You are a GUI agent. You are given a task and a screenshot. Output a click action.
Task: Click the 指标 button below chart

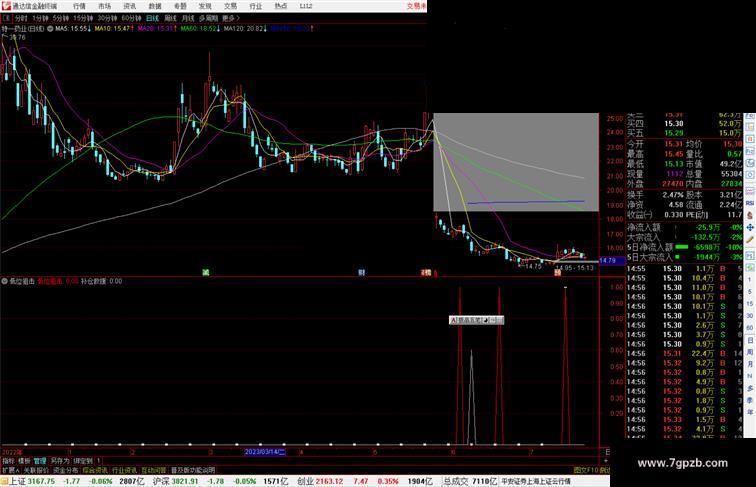(8, 461)
